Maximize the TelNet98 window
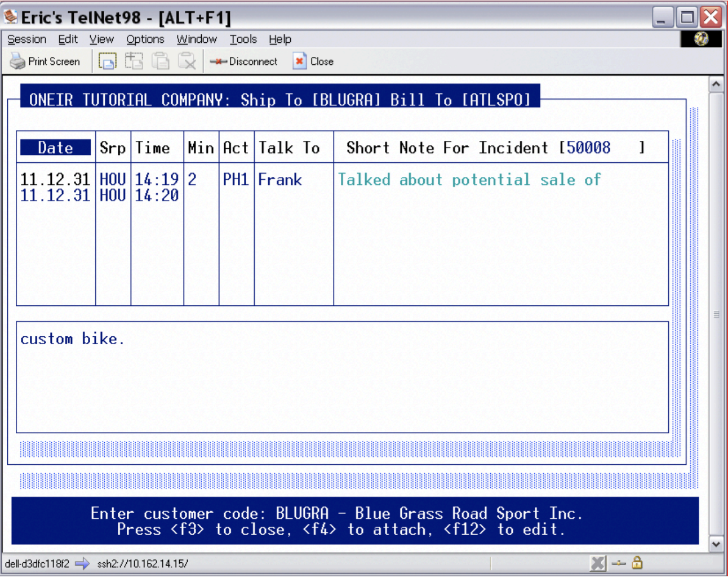 click(x=687, y=17)
